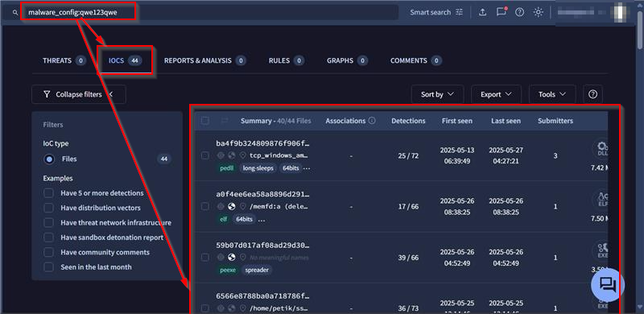Open the floating chat bubble button

coord(608,284)
